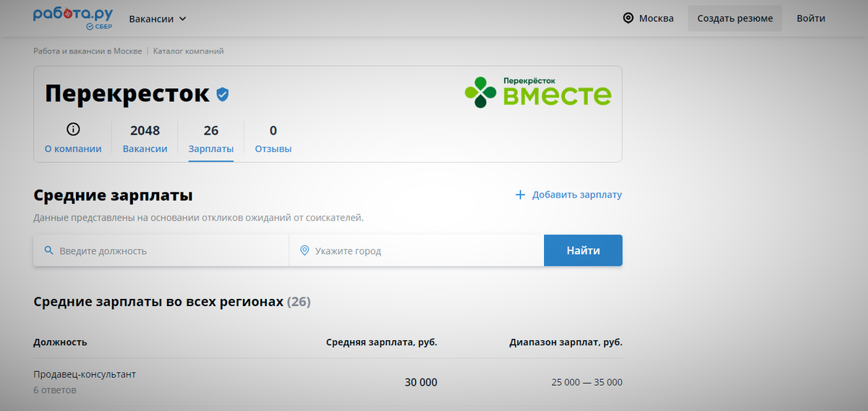Open the Отзывы tab with 0
Screen dimensions: 868x411
pos(273,139)
